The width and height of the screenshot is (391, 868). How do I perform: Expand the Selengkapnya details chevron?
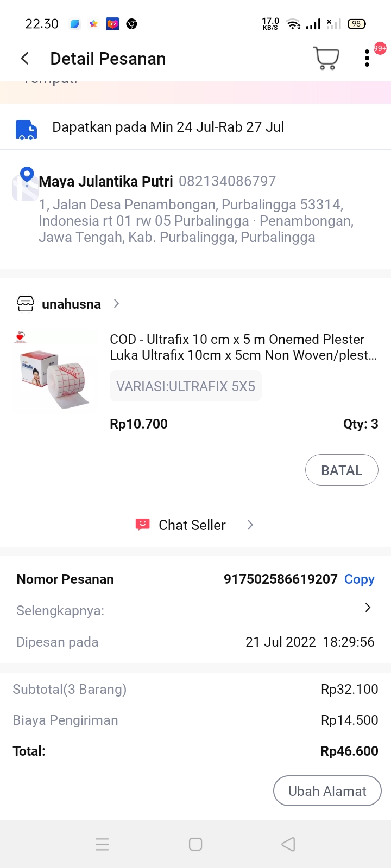click(368, 608)
